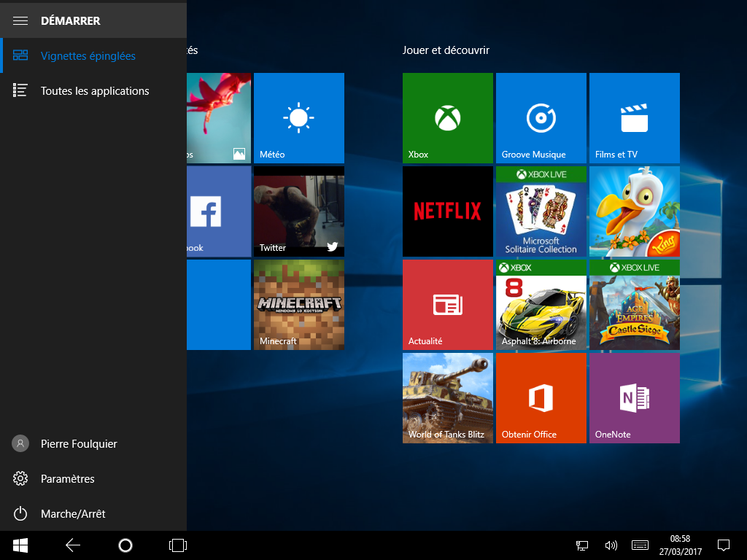
Task: Collapse the DÉMARRER hamburger menu
Action: click(x=20, y=20)
